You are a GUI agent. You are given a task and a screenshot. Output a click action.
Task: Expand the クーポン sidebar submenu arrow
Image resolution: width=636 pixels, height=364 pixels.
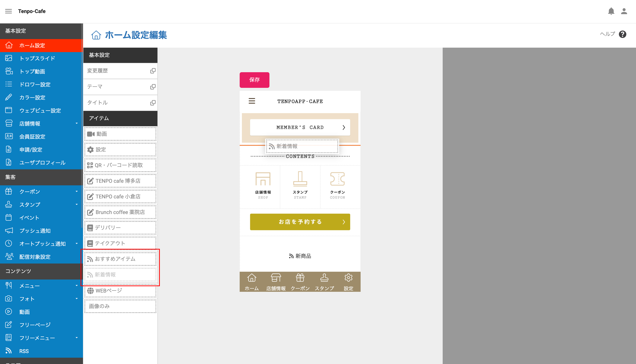[76, 191]
